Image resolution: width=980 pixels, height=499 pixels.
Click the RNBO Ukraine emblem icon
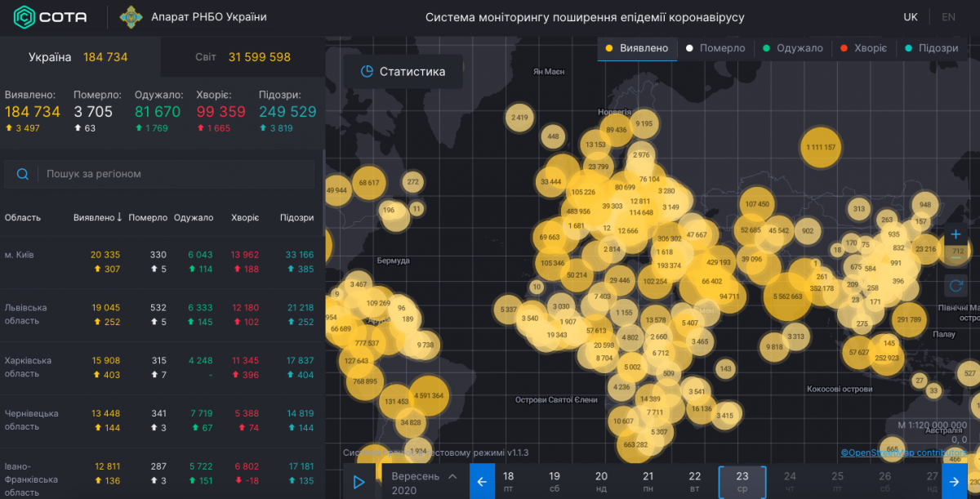(131, 17)
